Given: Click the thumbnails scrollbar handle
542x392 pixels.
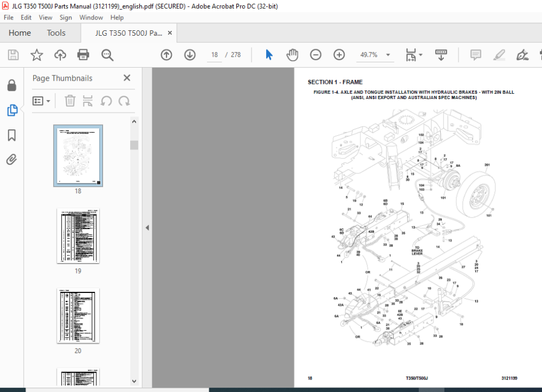Looking at the screenshot, I should [134, 145].
